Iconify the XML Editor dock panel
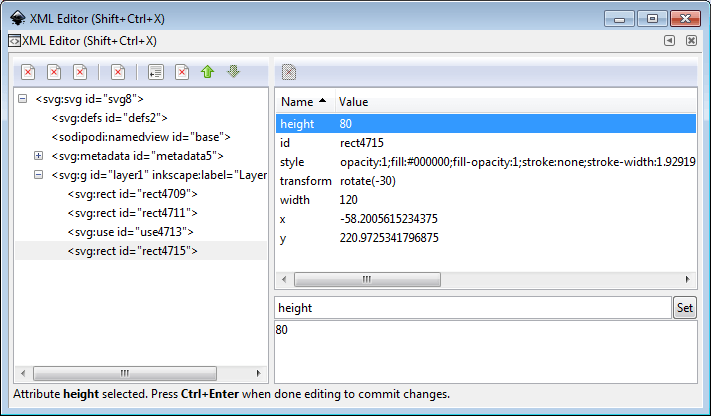Viewport: 711px width, 416px height. point(670,41)
